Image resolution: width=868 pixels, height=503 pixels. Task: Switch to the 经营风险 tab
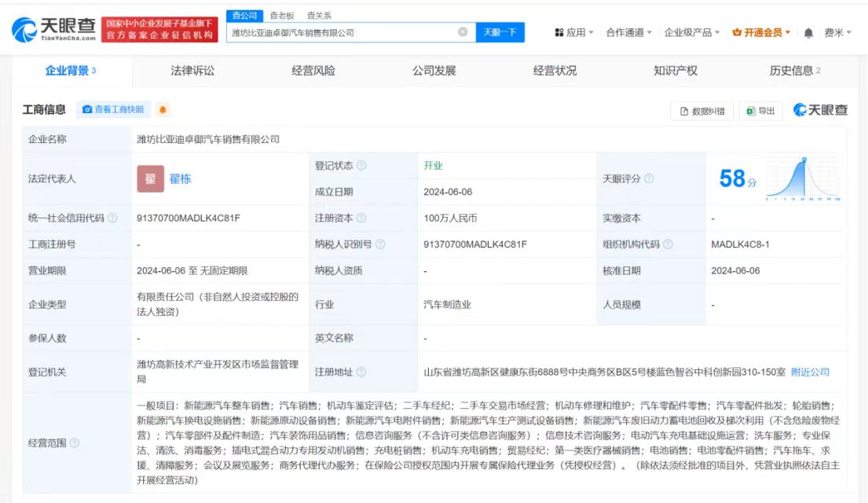pos(313,71)
